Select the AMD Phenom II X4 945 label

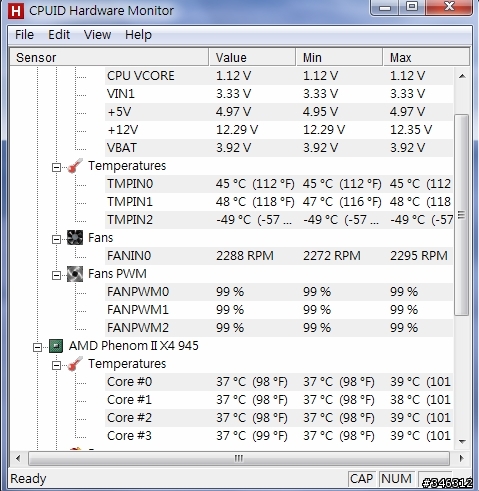(x=134, y=346)
